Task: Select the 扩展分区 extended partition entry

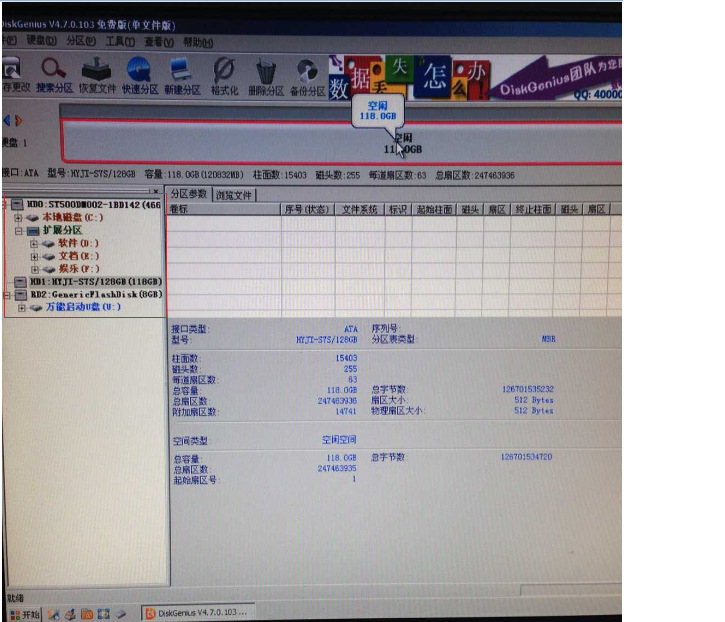Action: point(62,230)
